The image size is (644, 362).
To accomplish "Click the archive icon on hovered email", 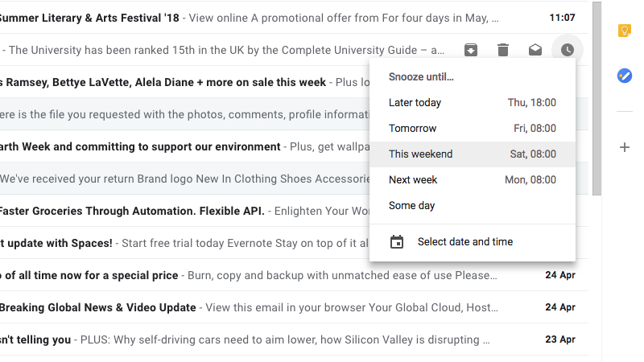I will point(471,50).
